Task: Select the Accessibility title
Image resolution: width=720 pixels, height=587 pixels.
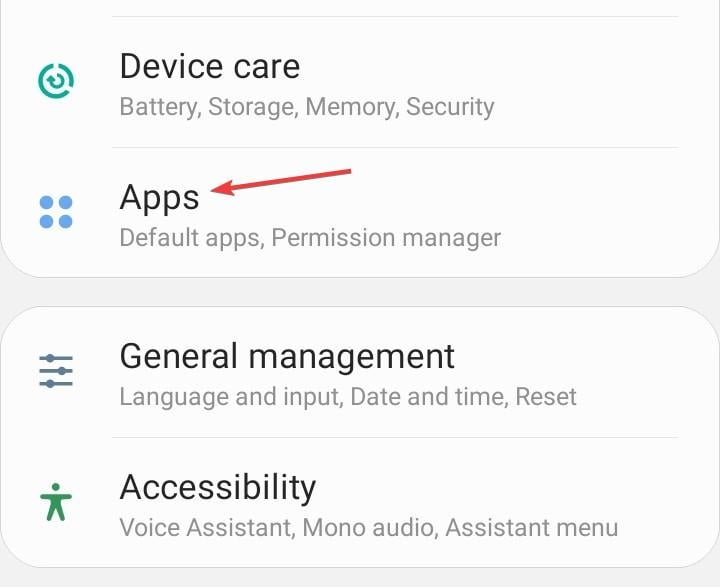Action: (x=217, y=487)
